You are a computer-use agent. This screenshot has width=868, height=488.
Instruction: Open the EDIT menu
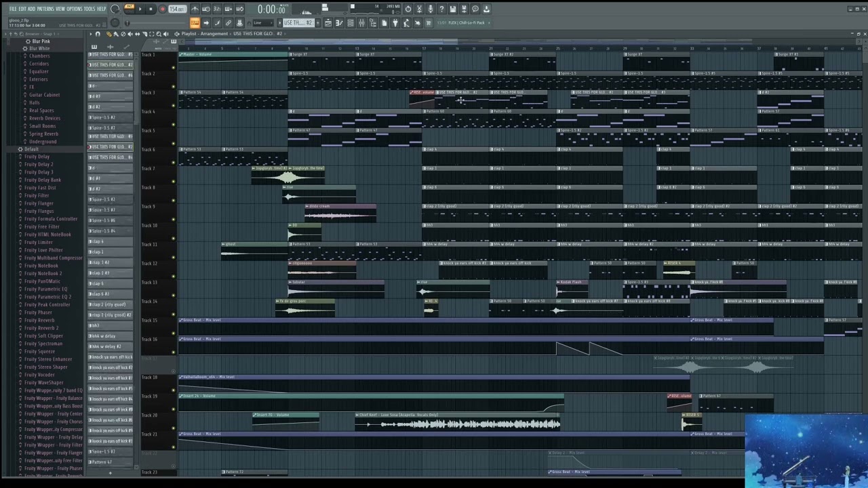point(22,9)
